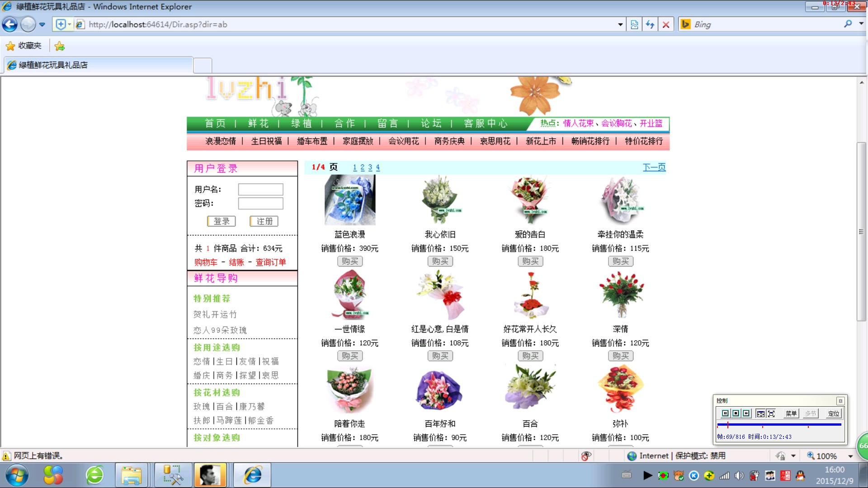
Task: Click the Bing search magnifier icon
Action: tap(848, 24)
